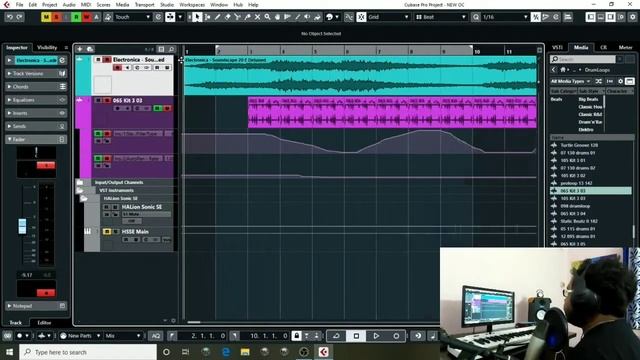
Task: Open the New Parts record mode dropdown
Action: pyautogui.click(x=80, y=336)
